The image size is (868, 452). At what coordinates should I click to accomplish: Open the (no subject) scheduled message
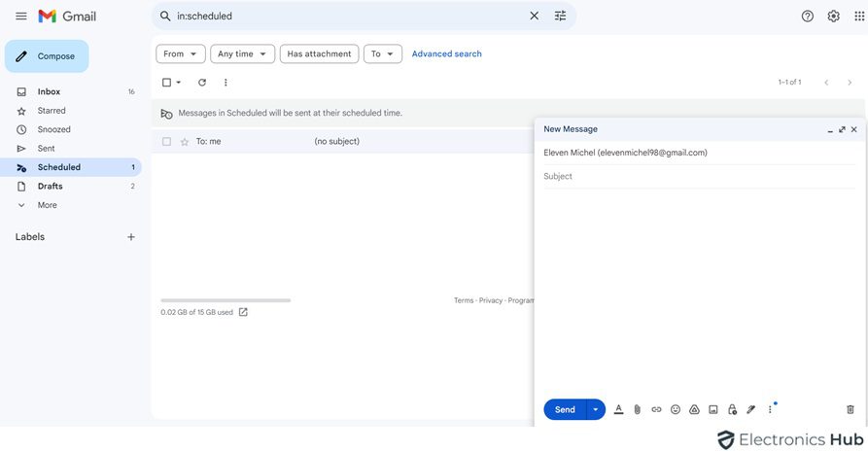[x=343, y=142]
